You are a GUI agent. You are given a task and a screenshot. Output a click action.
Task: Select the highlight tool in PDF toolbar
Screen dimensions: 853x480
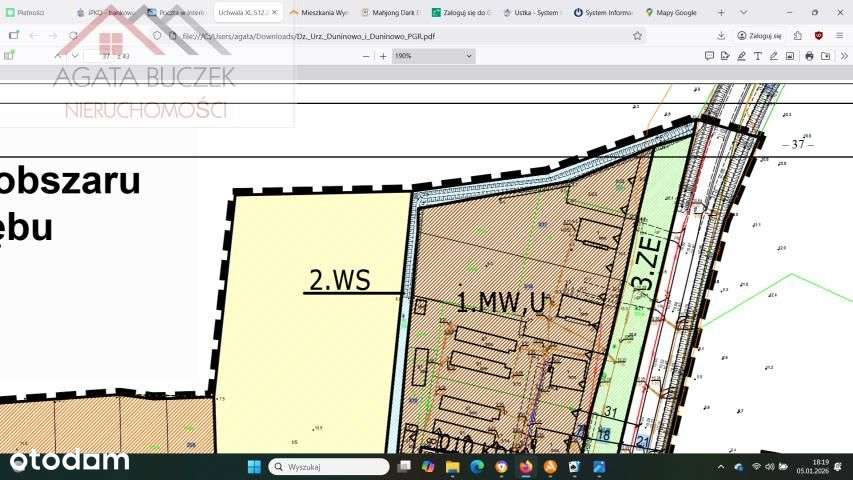(x=741, y=56)
